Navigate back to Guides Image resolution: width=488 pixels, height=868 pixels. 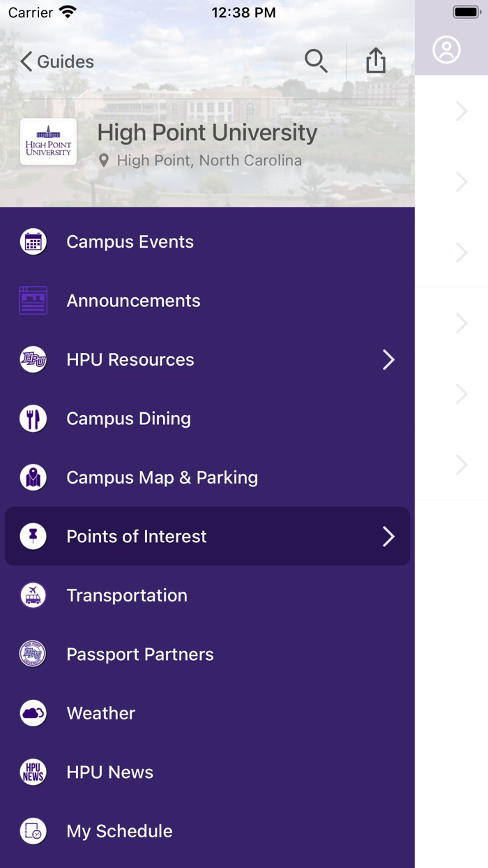56,61
